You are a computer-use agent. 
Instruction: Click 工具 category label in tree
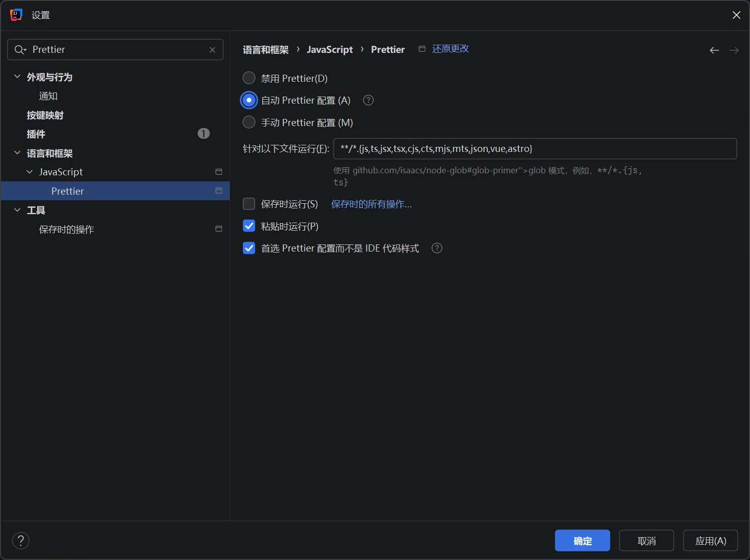pyautogui.click(x=36, y=210)
